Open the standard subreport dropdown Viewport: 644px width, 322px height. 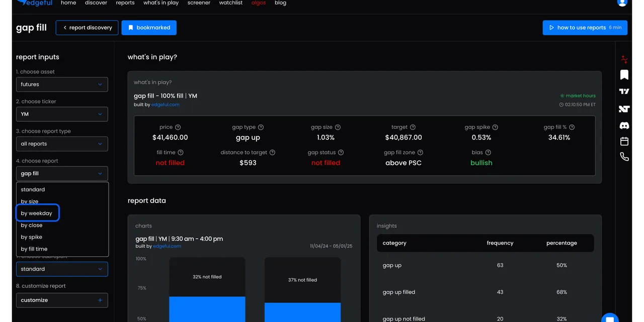pos(62,269)
